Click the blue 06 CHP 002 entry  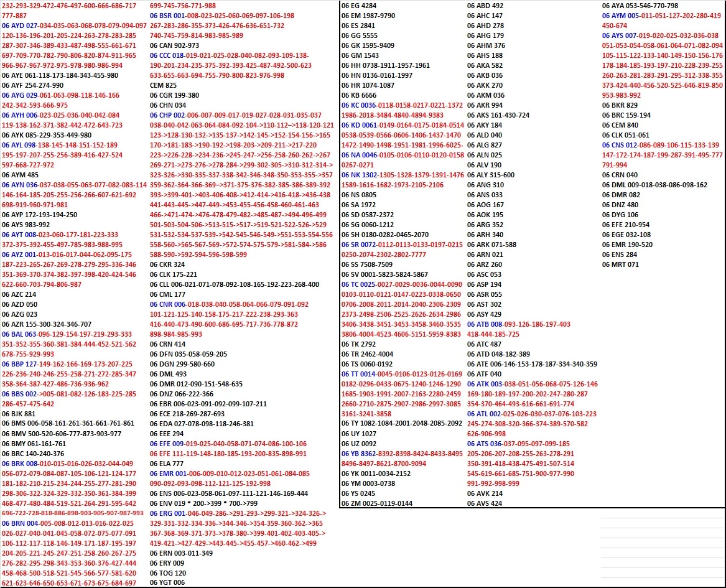167,115
